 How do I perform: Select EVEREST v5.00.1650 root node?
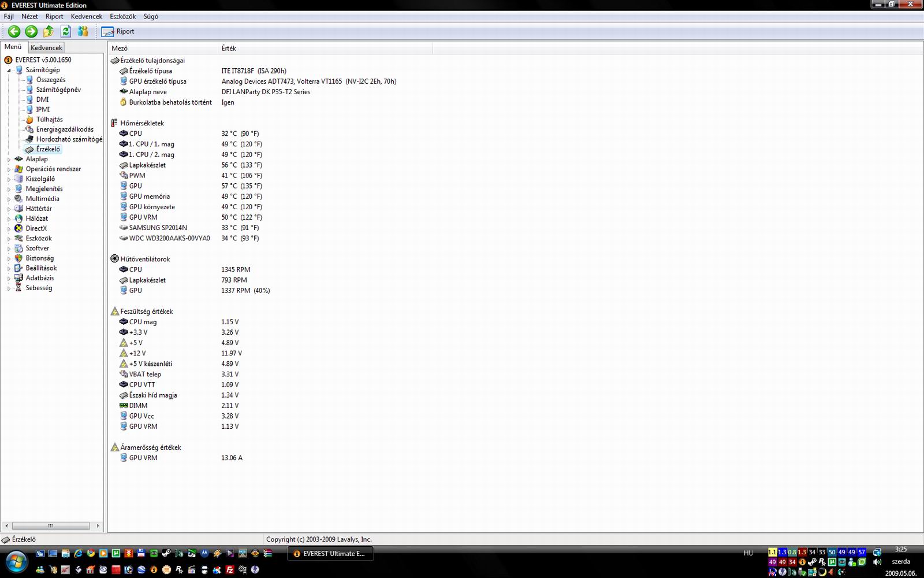pos(43,60)
